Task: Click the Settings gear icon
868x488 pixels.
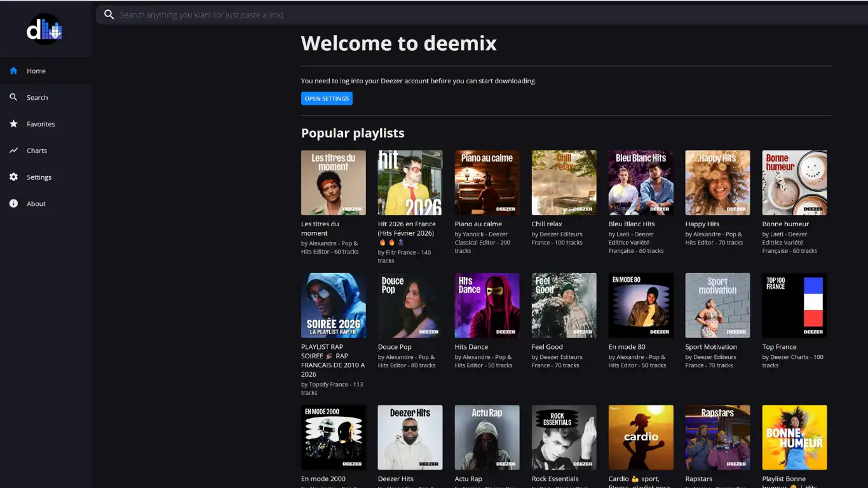Action: click(13, 177)
